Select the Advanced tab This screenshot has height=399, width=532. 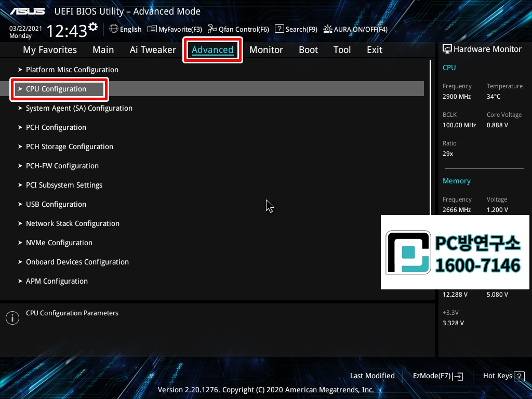pyautogui.click(x=212, y=50)
